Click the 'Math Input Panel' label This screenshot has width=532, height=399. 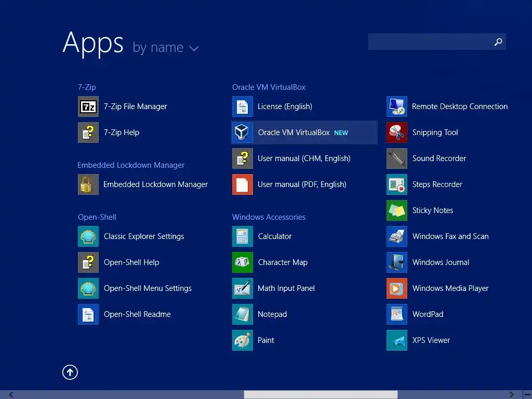click(x=286, y=288)
